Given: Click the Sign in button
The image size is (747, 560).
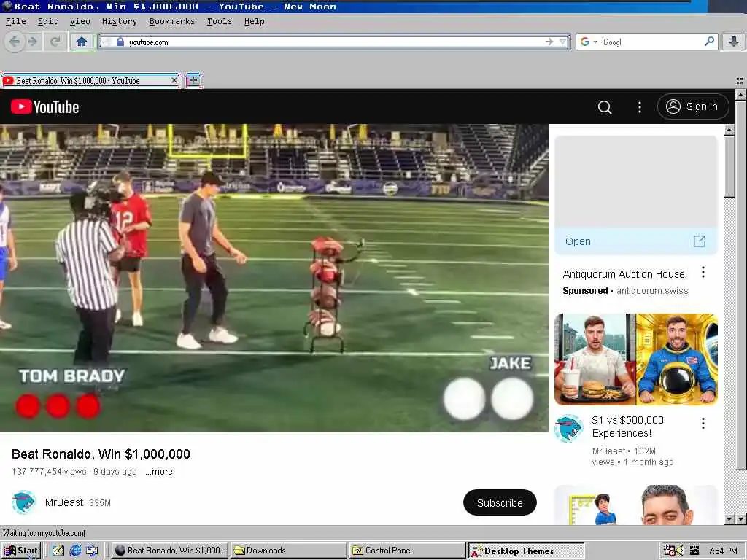Looking at the screenshot, I should click(693, 106).
